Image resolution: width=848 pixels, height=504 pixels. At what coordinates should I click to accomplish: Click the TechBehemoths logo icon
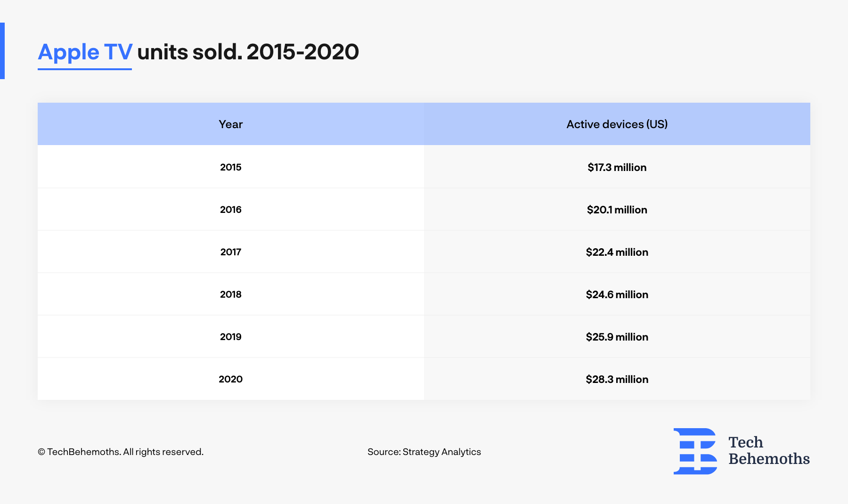click(695, 451)
